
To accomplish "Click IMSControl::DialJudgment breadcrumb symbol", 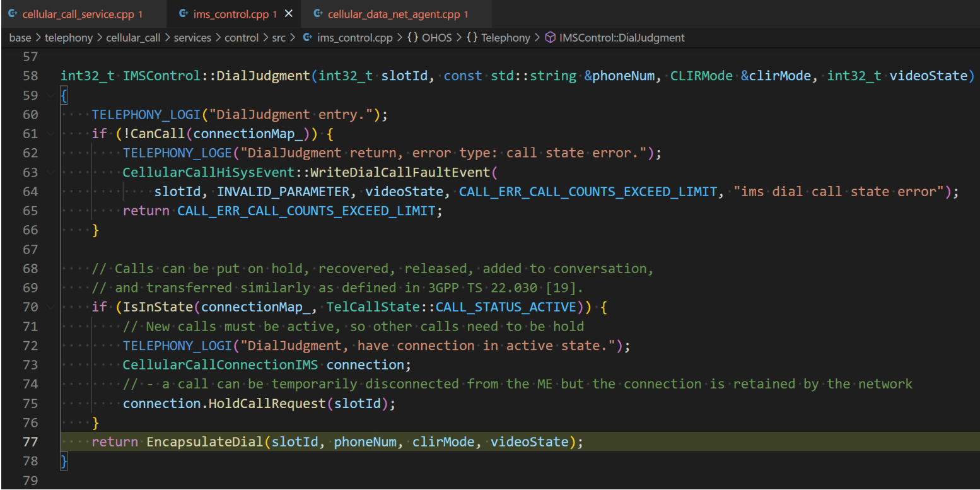I will (622, 37).
